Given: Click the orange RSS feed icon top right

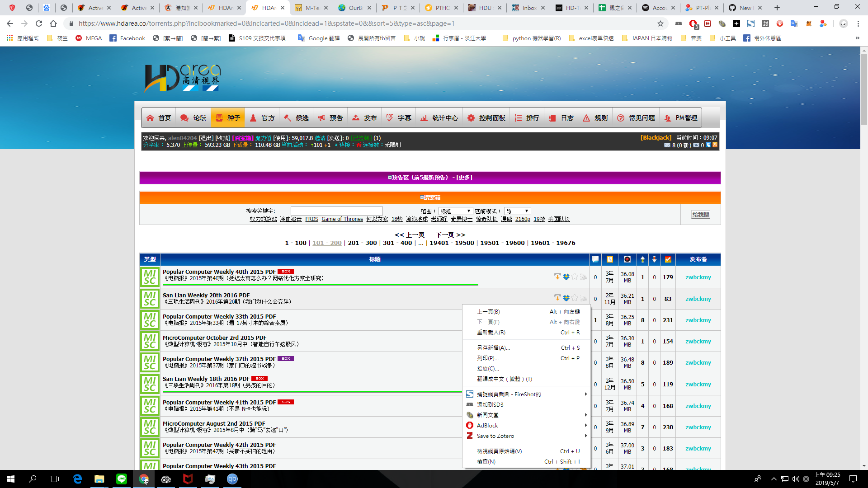Looking at the screenshot, I should click(715, 145).
